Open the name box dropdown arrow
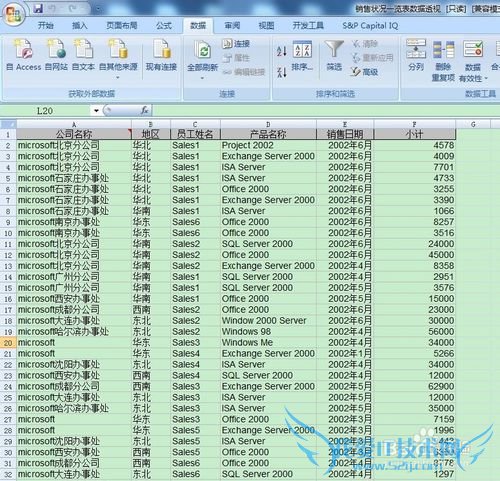Image resolution: width=500 pixels, height=481 pixels. 96,111
